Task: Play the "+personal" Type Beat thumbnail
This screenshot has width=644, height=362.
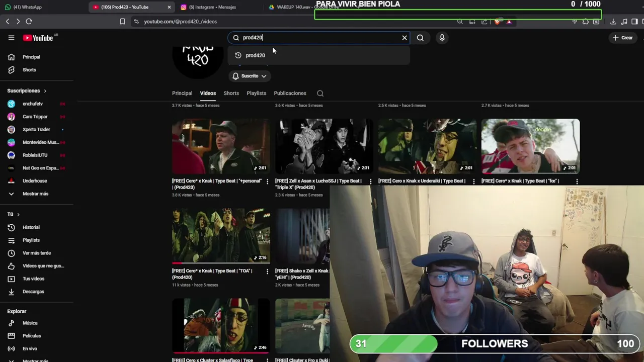Action: click(221, 146)
